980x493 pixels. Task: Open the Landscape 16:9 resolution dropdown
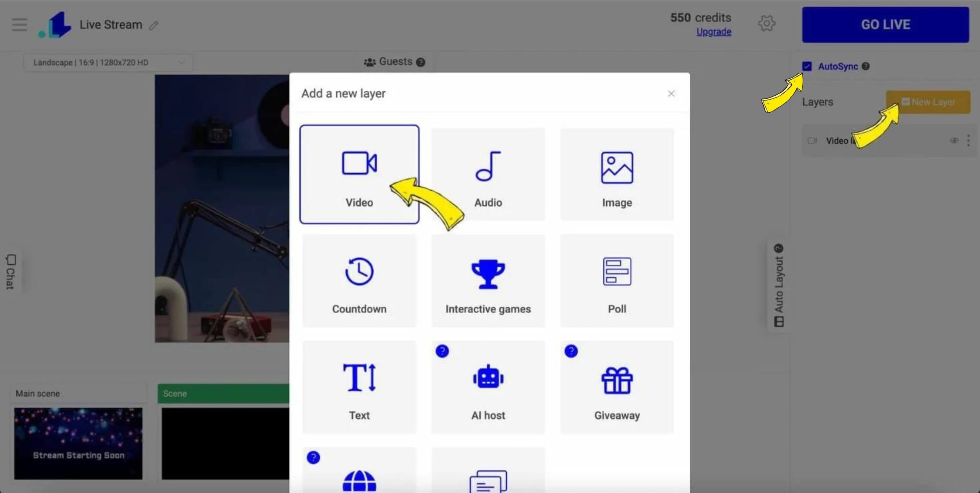click(108, 62)
